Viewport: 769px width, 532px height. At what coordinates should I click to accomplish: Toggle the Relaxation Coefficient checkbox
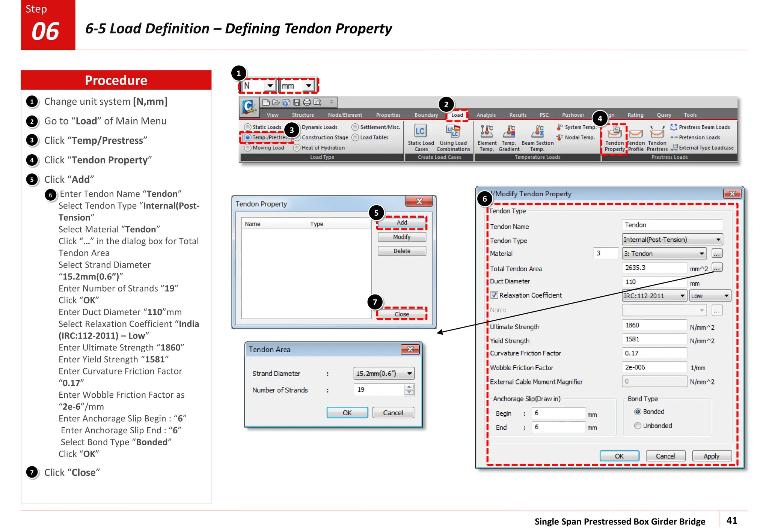495,295
